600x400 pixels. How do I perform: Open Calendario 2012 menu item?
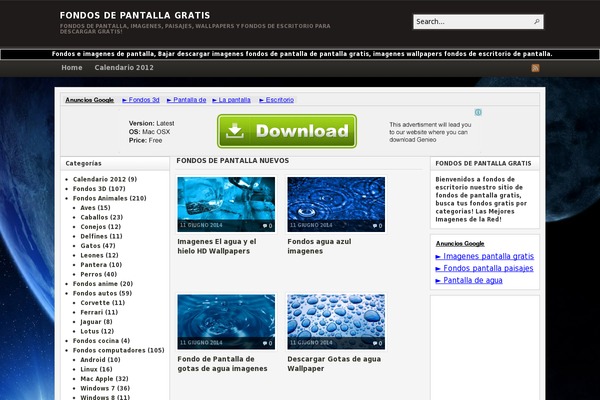pos(124,68)
